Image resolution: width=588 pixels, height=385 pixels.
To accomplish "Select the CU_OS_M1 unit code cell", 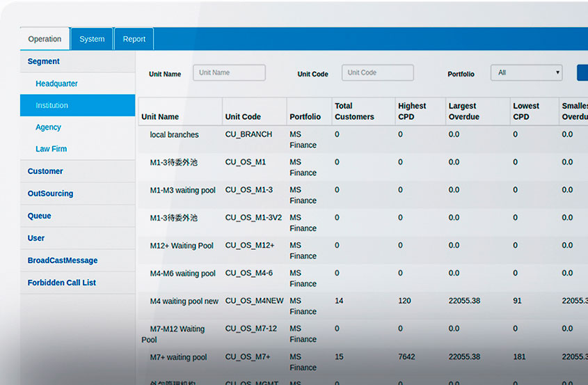I will pos(246,162).
